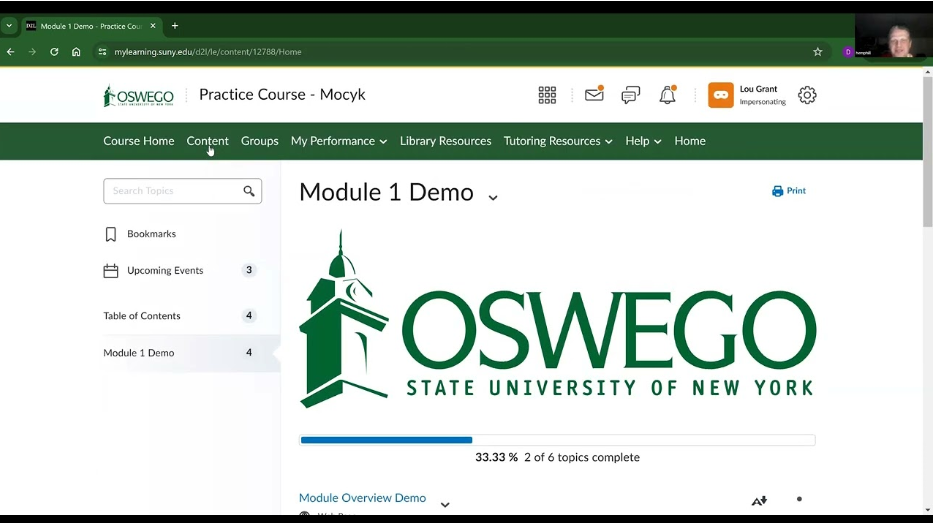Click the Bookmarks ribbon icon

[x=111, y=234]
